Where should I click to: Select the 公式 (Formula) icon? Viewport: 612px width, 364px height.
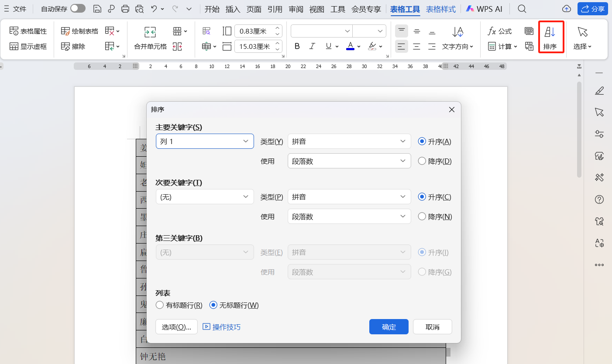coord(499,31)
